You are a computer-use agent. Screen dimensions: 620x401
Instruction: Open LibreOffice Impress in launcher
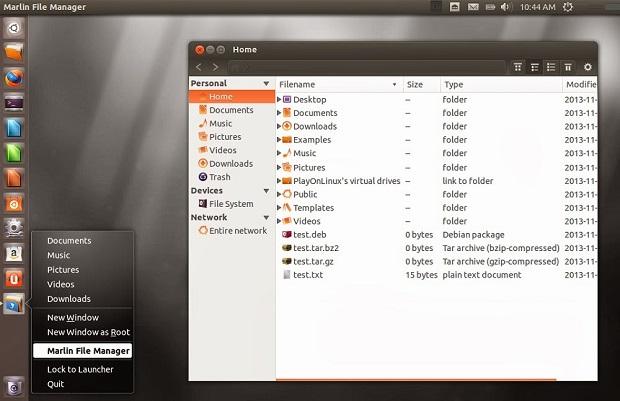click(14, 178)
